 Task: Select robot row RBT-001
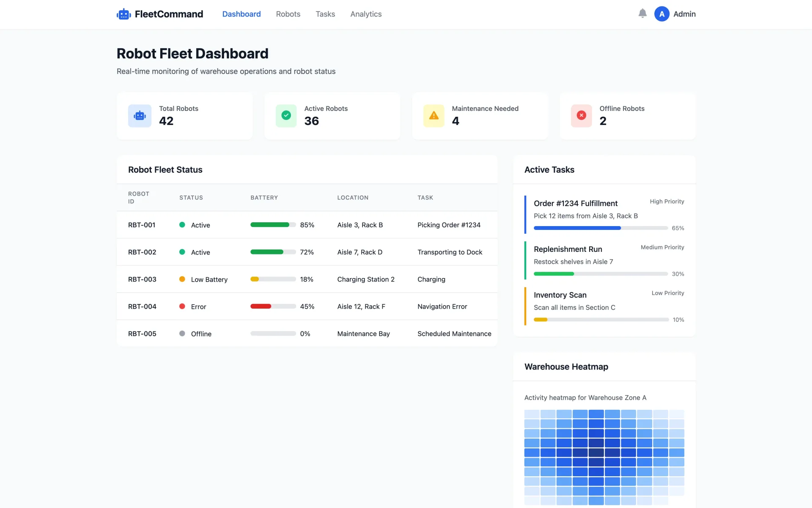coord(307,225)
